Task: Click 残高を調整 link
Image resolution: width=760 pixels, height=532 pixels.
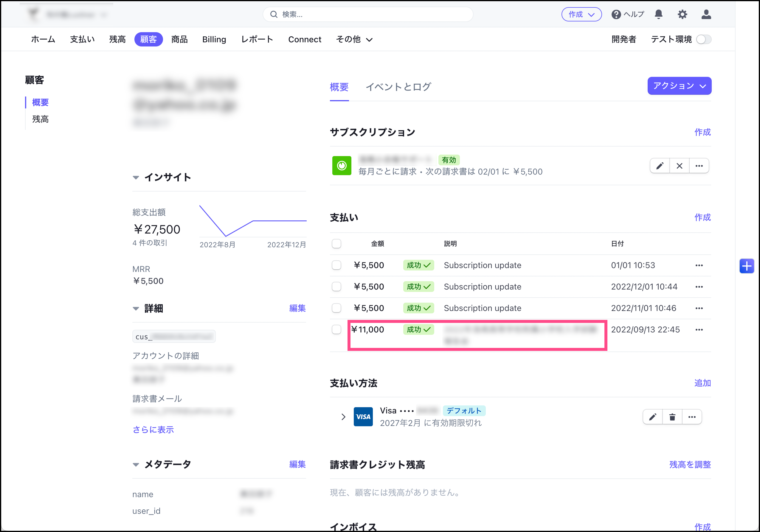Action: [690, 464]
